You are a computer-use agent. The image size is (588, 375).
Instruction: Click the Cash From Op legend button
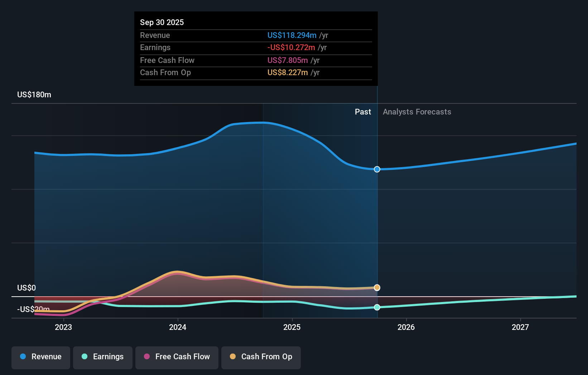pyautogui.click(x=261, y=357)
